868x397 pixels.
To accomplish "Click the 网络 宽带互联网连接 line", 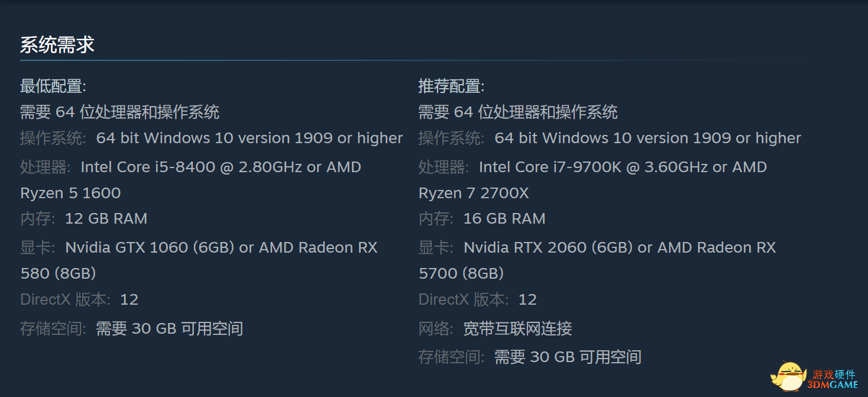I will point(495,328).
